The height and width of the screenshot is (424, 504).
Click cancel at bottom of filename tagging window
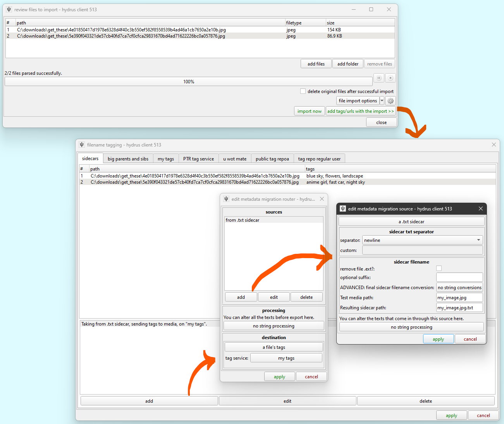[x=483, y=415]
